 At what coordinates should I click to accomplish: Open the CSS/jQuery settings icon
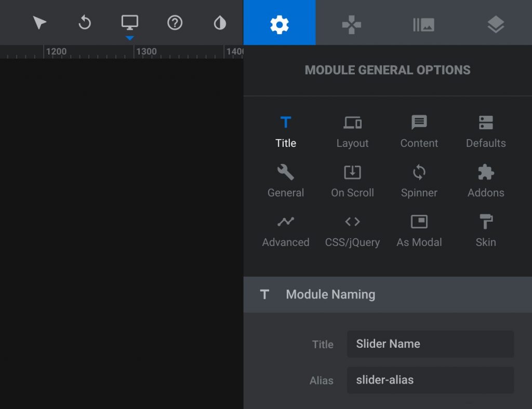click(x=352, y=230)
